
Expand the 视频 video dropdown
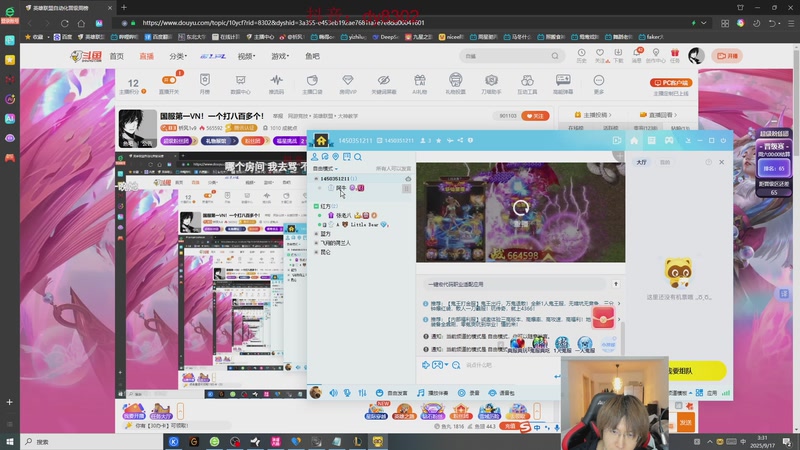[246, 56]
